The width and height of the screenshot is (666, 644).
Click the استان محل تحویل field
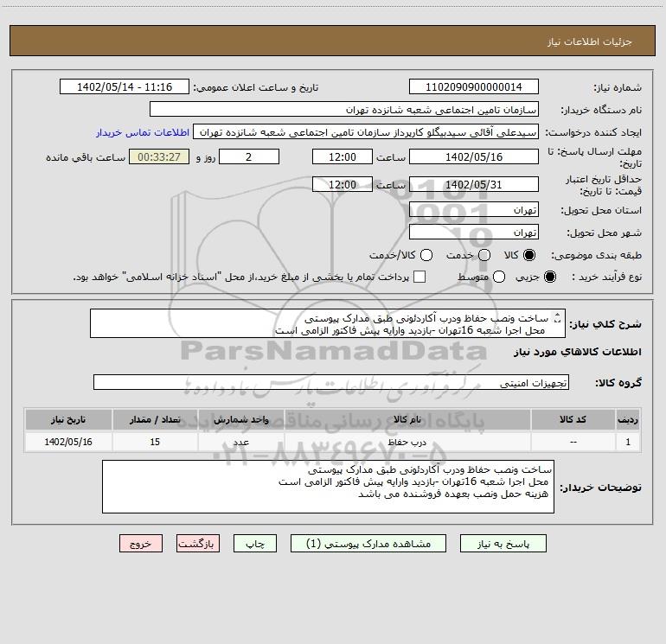(474, 210)
